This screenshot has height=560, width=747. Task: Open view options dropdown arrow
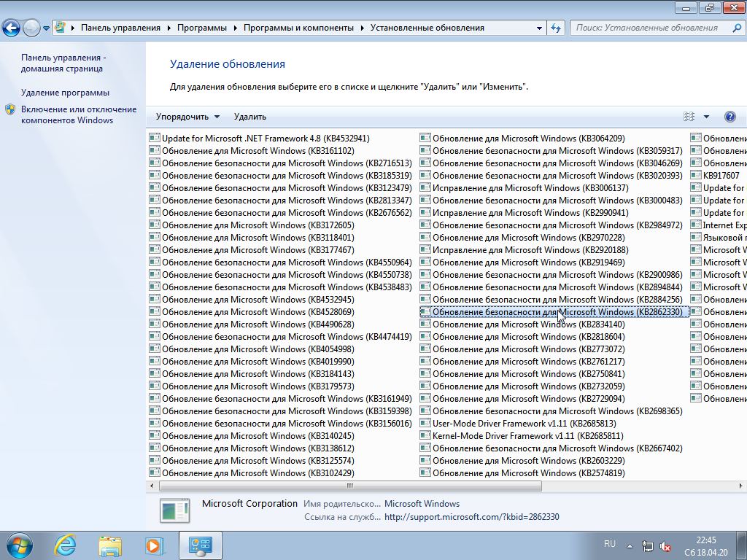(706, 117)
